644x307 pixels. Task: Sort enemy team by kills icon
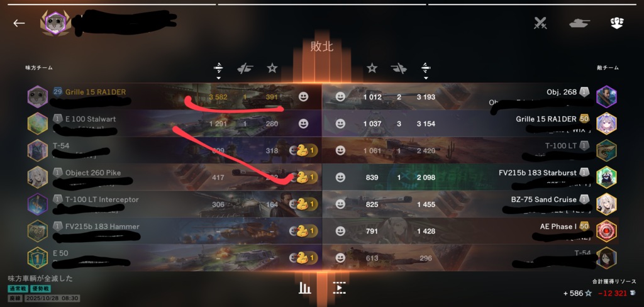click(x=399, y=69)
